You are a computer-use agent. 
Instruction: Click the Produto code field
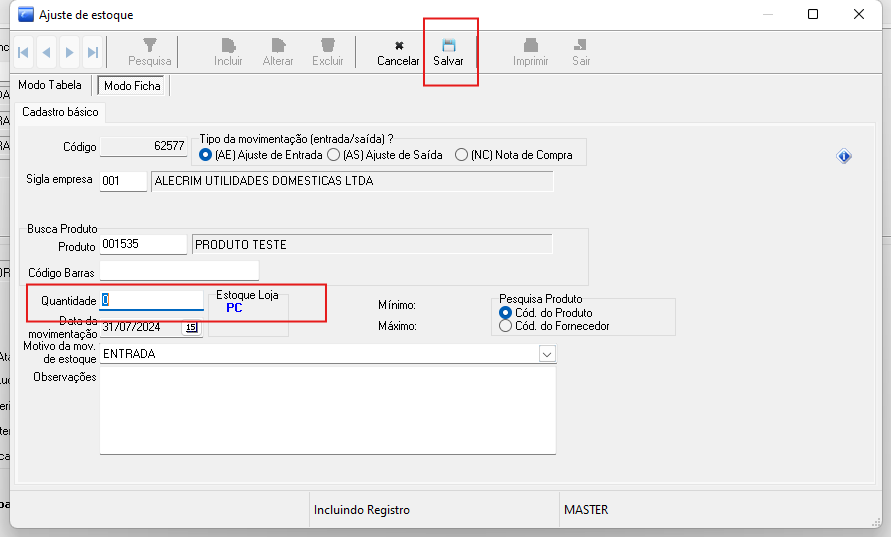tap(143, 244)
